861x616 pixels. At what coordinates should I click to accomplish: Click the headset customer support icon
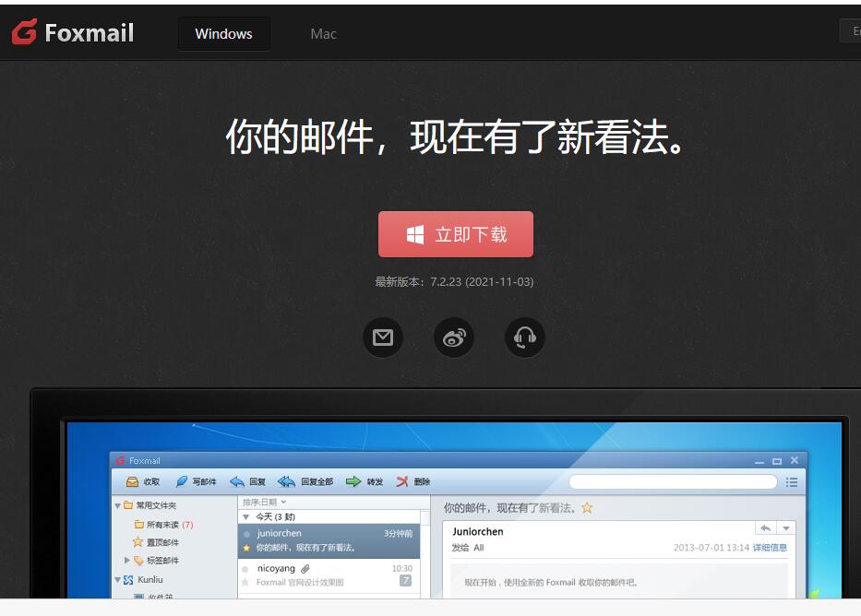pos(525,338)
